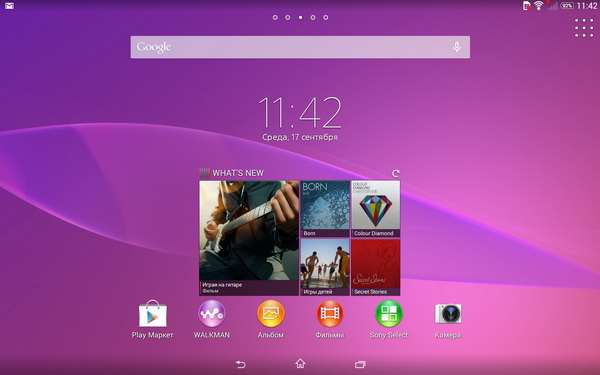Open the Secret Stories tile
This screenshot has width=600, height=375.
376,267
